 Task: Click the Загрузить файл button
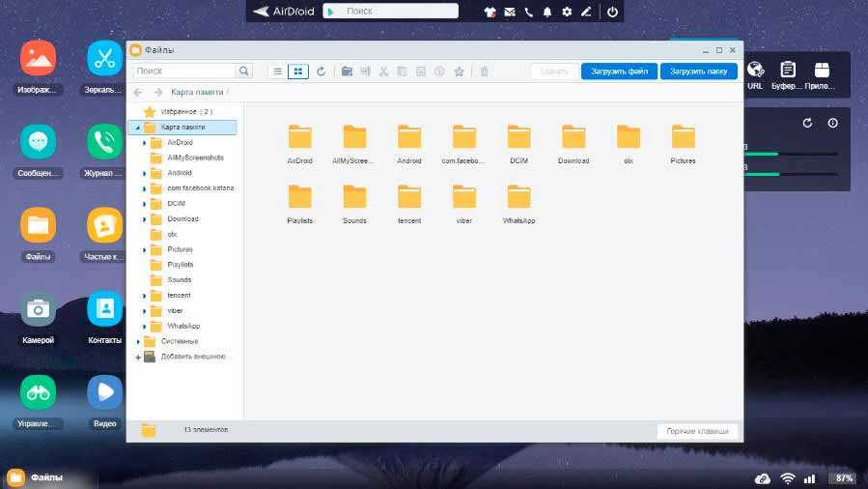pos(618,72)
